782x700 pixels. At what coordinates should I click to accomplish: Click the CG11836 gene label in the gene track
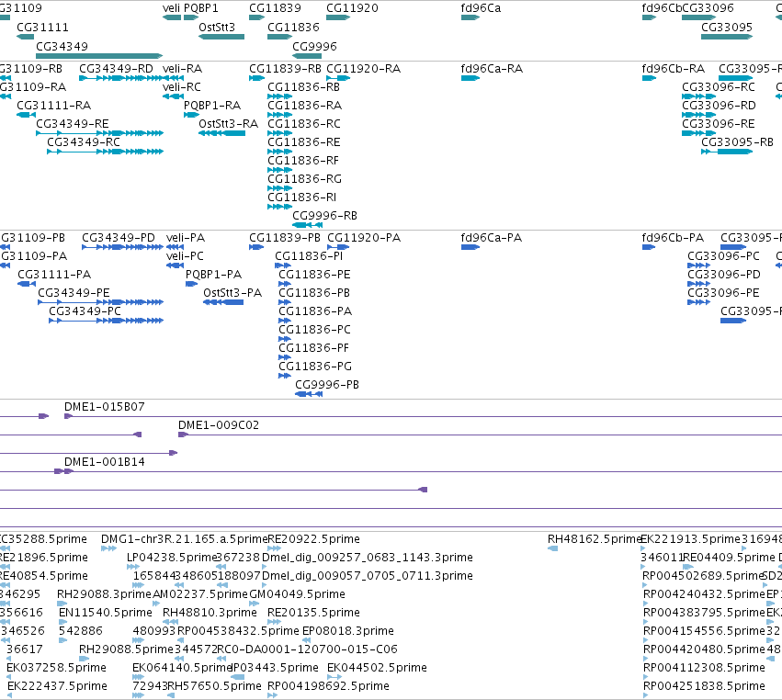click(293, 28)
